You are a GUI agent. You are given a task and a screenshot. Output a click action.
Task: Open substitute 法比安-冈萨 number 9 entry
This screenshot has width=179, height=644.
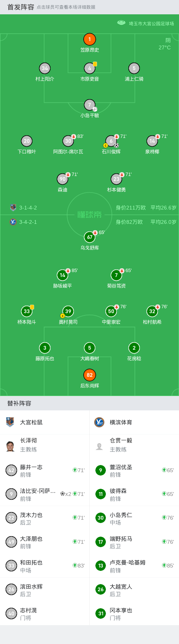point(45,494)
